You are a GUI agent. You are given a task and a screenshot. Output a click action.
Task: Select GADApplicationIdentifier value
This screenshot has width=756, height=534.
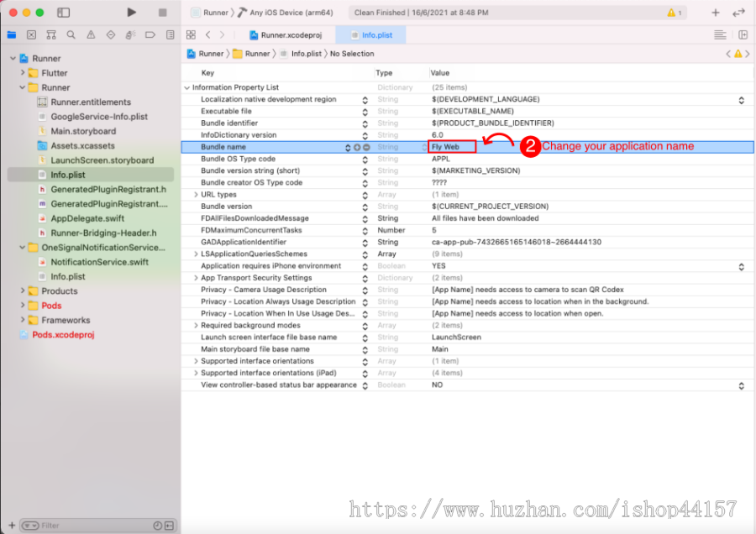pyautogui.click(x=517, y=242)
